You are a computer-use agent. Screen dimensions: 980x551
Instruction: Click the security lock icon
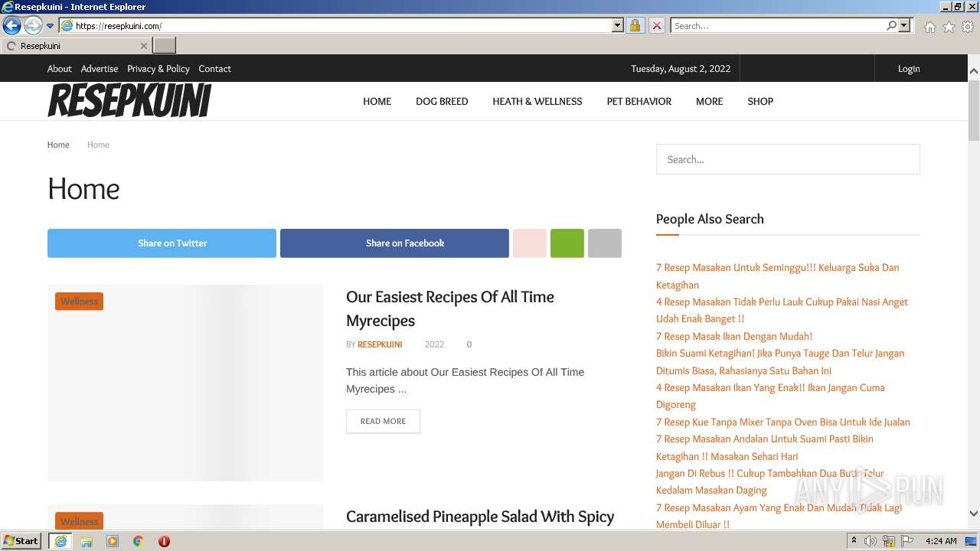(635, 26)
